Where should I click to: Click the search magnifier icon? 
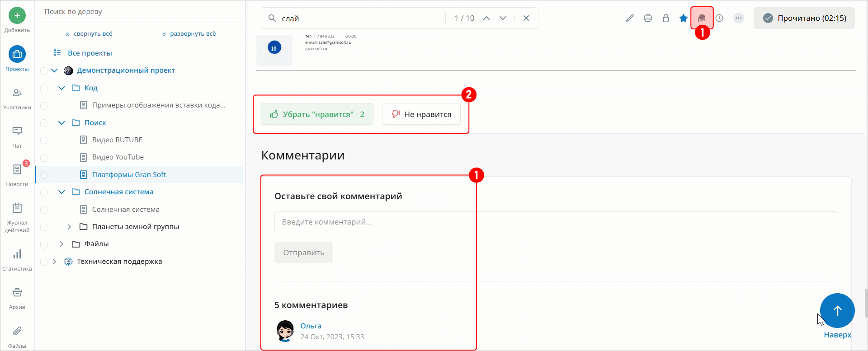click(x=272, y=18)
